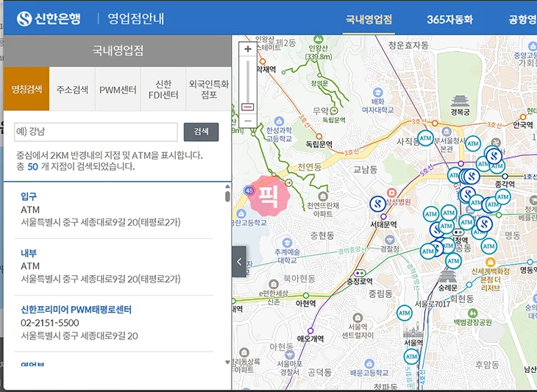Click the 배화여자대학교 school icon
Image resolution: width=537 pixels, height=392 pixels.
tap(378, 93)
